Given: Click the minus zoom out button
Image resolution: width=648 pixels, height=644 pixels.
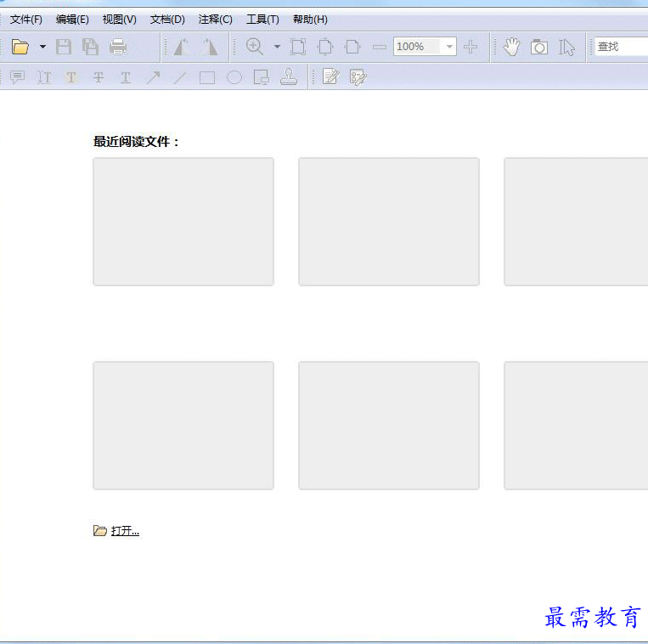Looking at the screenshot, I should click(380, 47).
